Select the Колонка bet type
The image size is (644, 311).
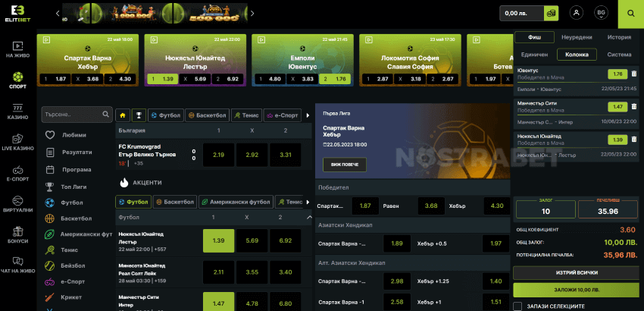pos(577,55)
